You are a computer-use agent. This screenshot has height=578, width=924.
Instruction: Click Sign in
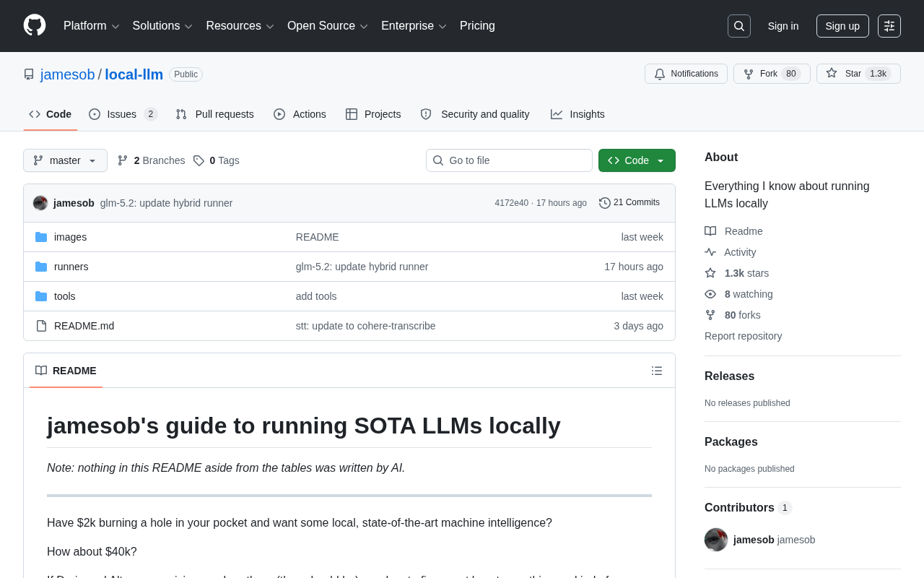[783, 26]
